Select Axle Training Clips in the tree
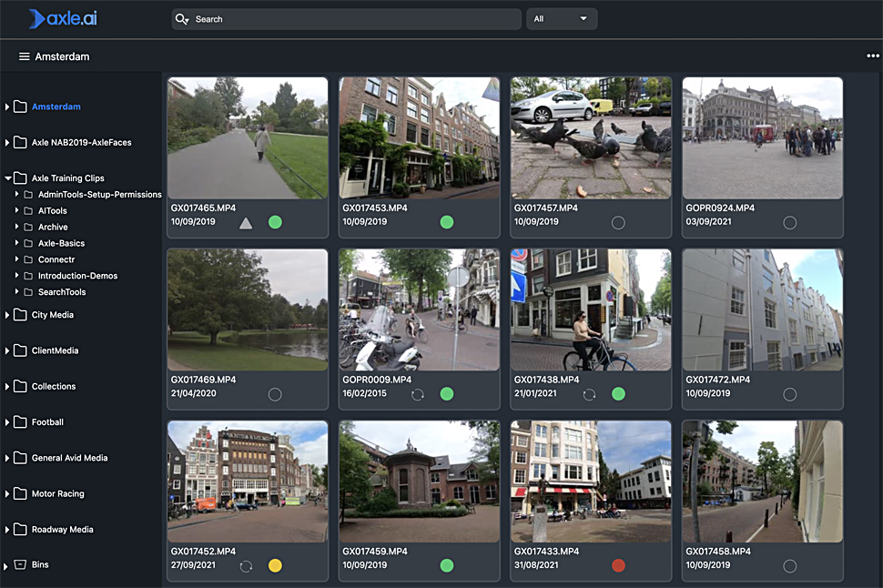The height and width of the screenshot is (588, 883). (67, 178)
